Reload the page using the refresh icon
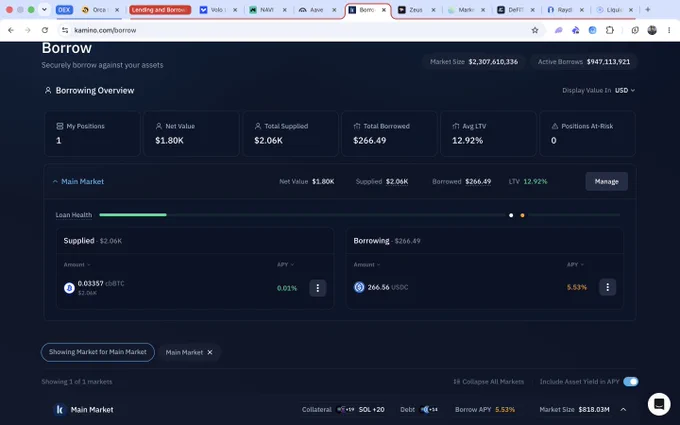680x425 pixels. 45,30
